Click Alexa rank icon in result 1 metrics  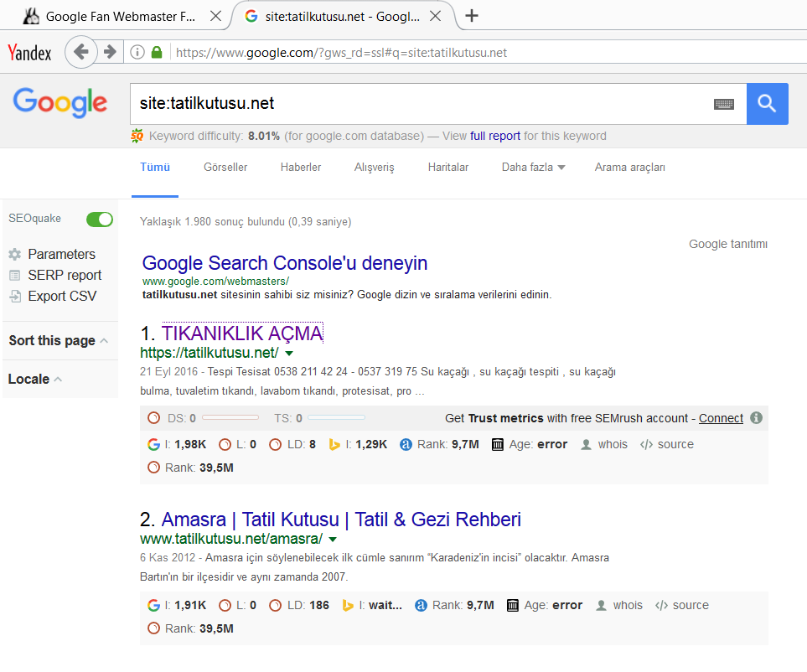(x=406, y=445)
